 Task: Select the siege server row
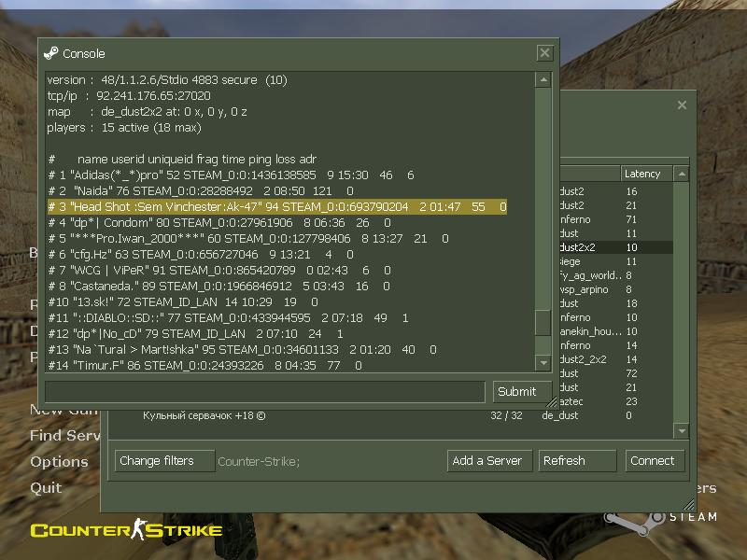pos(616,261)
